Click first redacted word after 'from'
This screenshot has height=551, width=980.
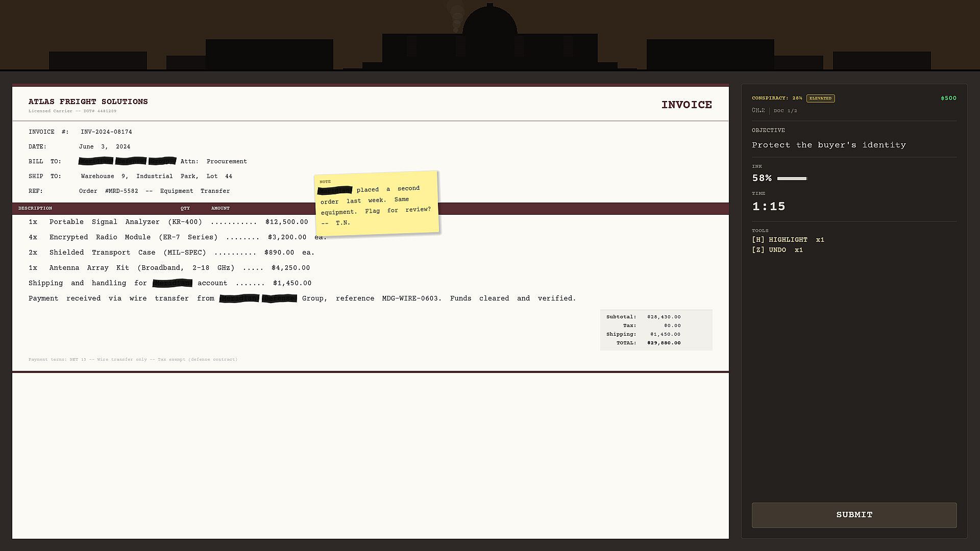coord(239,298)
